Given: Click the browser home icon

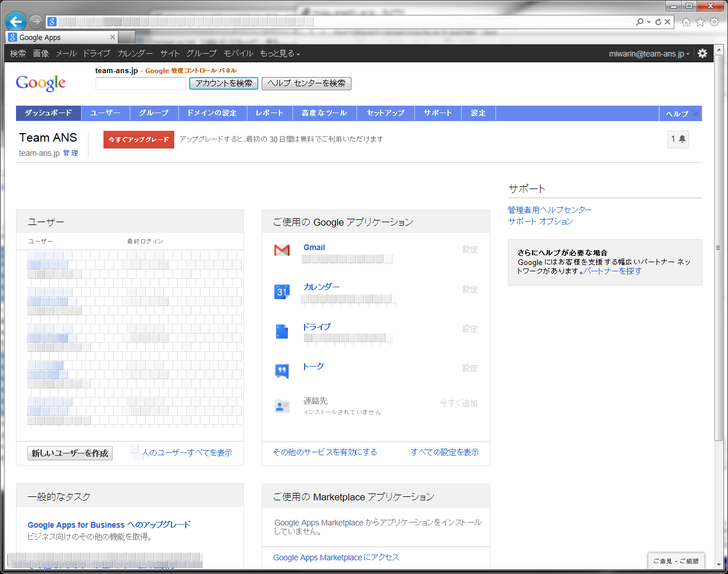Looking at the screenshot, I should coord(686,22).
